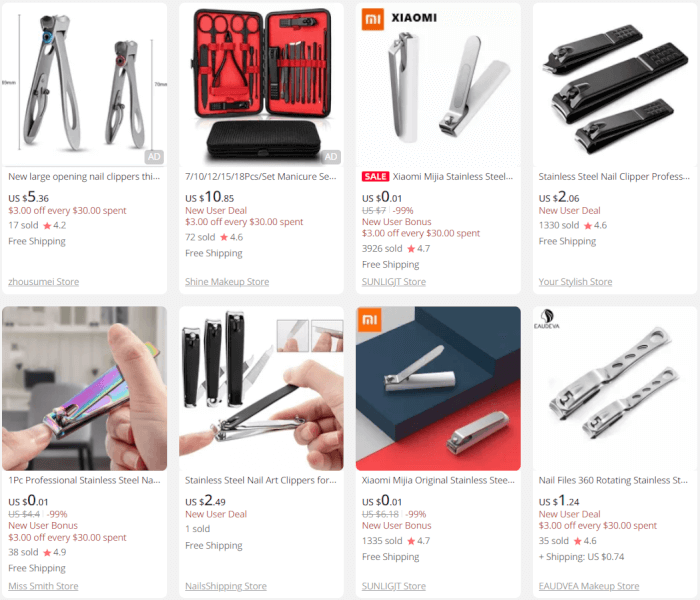Click the red SALE tag on Xiaomi listing

point(375,176)
